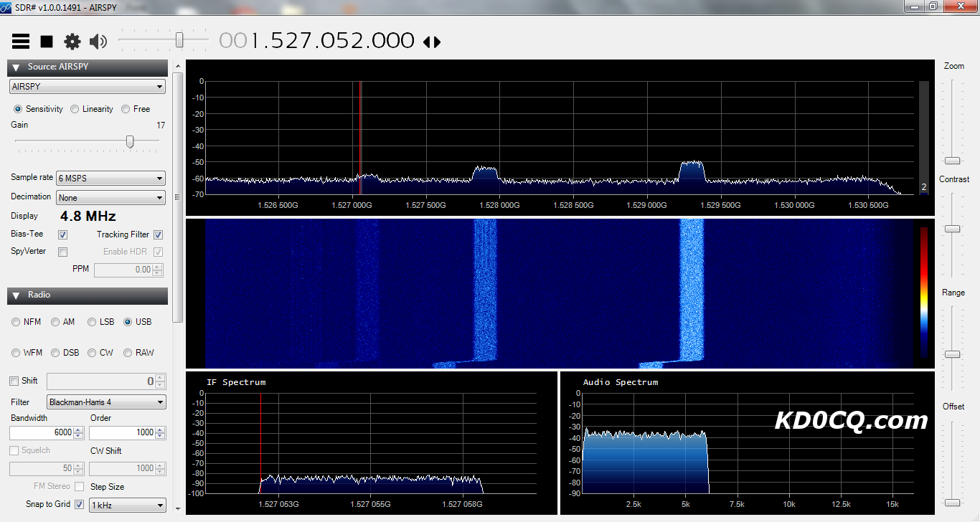Viewport: 980px width, 522px height.
Task: Adjust the Offset slider
Action: pos(952,502)
